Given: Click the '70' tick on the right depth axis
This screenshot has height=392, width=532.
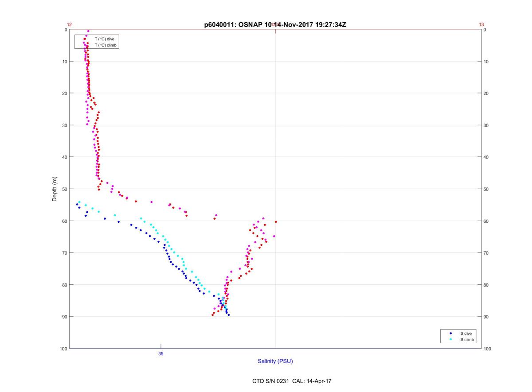Looking at the screenshot, I should coord(486,253).
